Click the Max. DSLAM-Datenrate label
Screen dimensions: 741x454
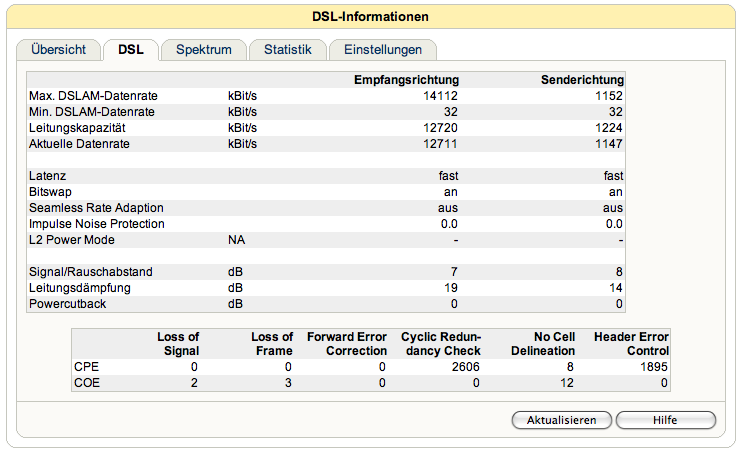tap(93, 96)
